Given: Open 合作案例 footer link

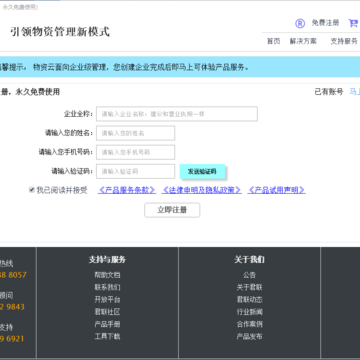Looking at the screenshot, I should tap(249, 324).
